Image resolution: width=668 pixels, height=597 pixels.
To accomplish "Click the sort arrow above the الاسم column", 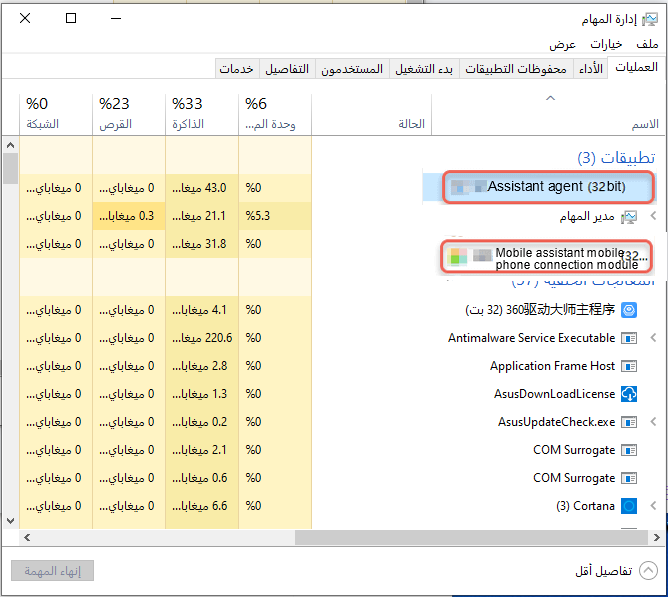I will click(550, 98).
